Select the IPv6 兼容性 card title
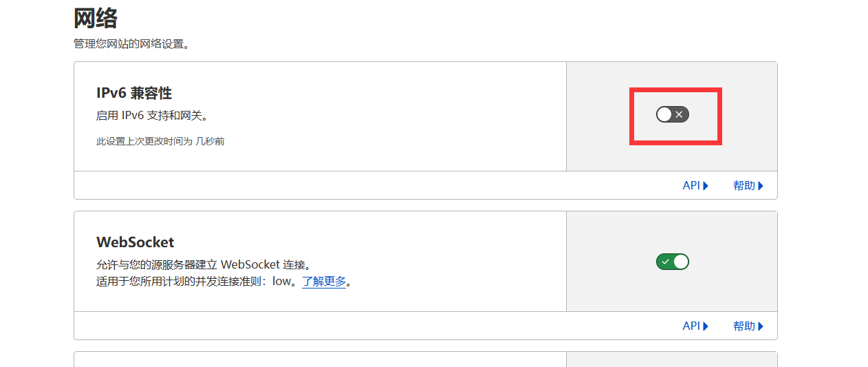 (134, 93)
